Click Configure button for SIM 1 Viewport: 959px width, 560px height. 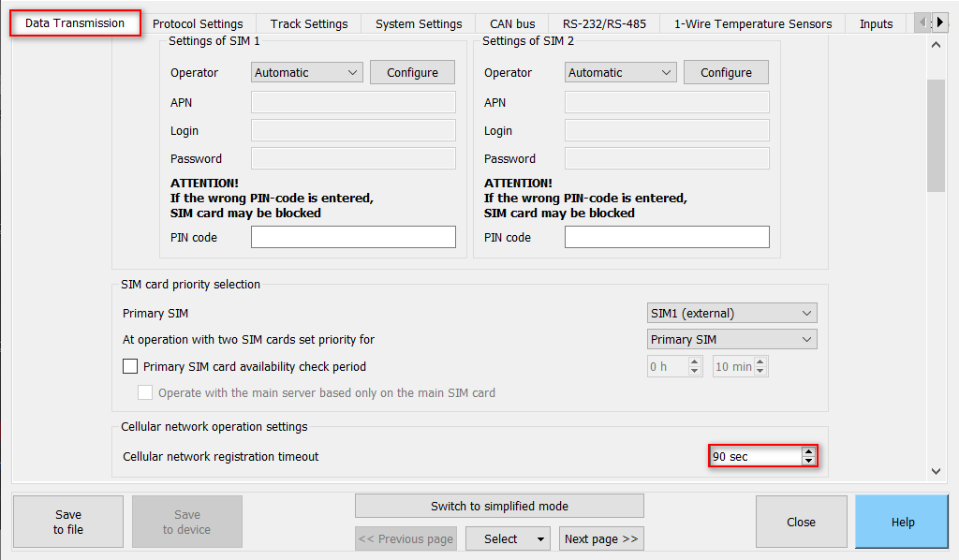click(x=412, y=73)
